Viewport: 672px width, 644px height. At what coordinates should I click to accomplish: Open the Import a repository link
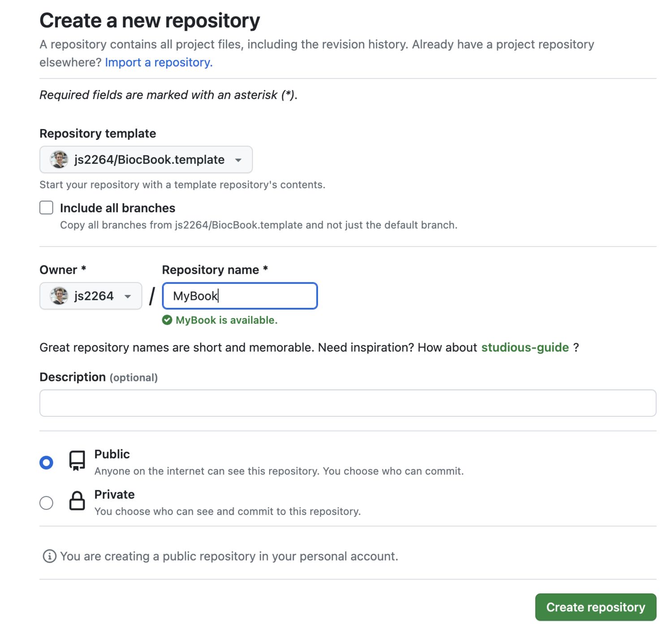159,62
